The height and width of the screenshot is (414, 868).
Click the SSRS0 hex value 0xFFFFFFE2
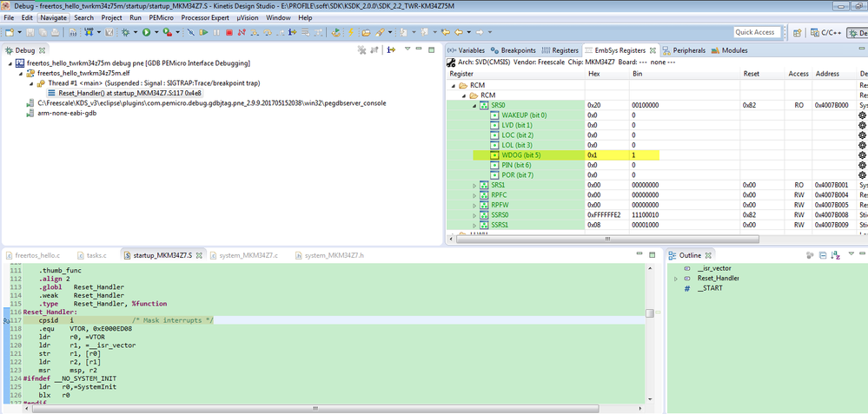click(x=604, y=215)
